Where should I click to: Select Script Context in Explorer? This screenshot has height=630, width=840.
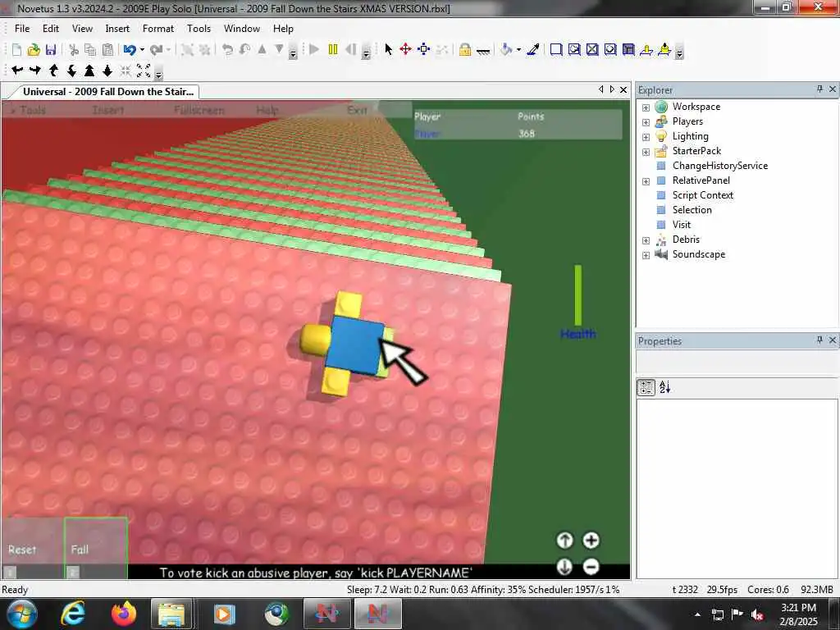click(702, 195)
